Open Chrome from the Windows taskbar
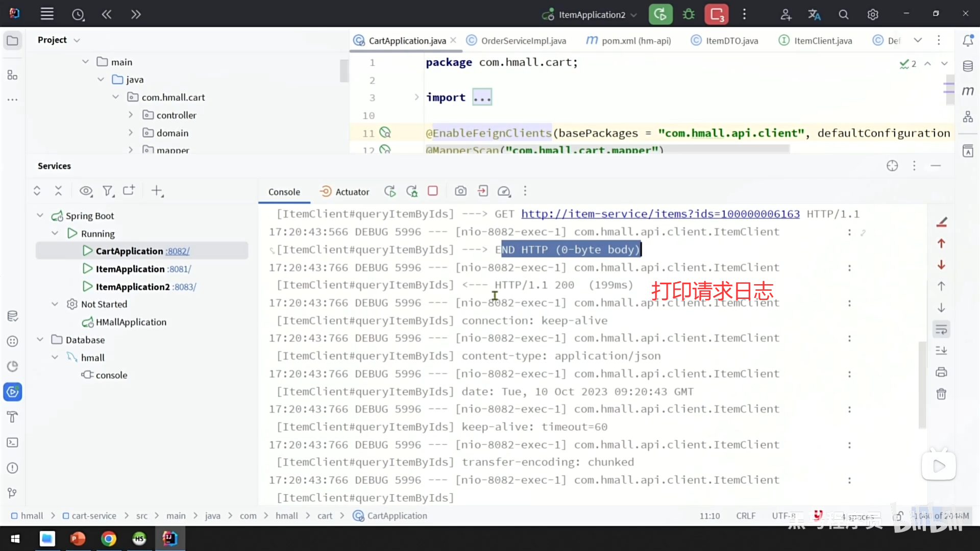The width and height of the screenshot is (980, 551). click(x=108, y=538)
